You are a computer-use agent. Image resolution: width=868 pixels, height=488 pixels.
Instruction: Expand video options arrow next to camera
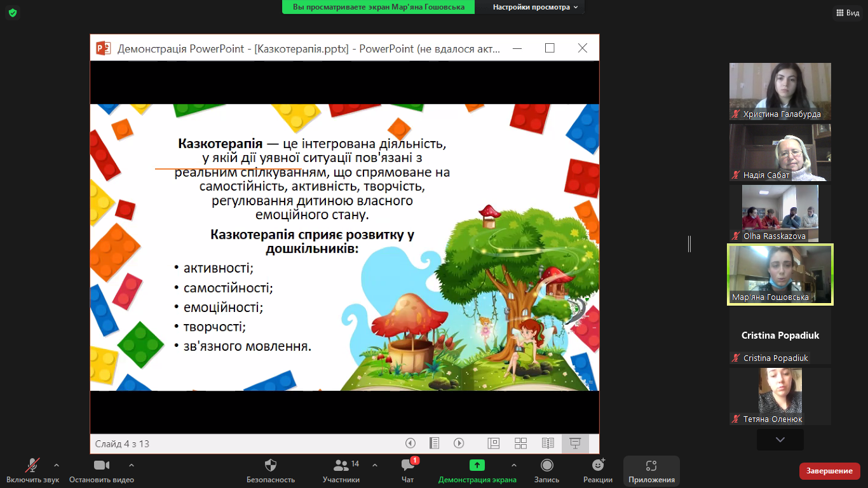coord(132,464)
